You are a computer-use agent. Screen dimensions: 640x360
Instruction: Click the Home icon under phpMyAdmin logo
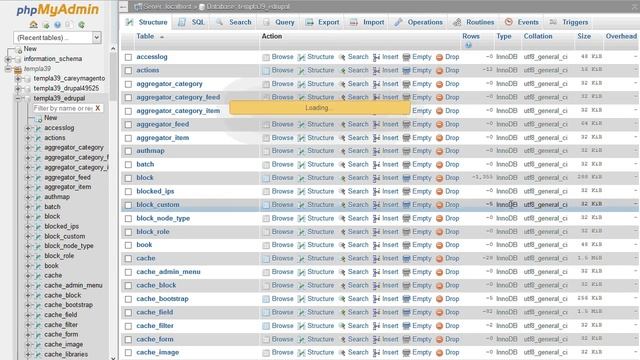[33, 24]
